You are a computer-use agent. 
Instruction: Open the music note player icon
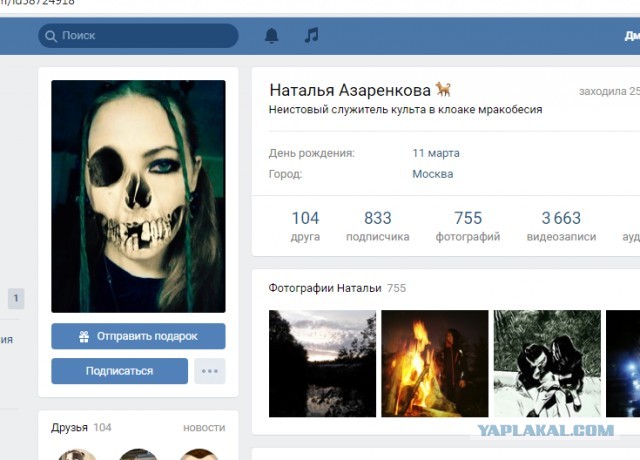click(x=311, y=35)
